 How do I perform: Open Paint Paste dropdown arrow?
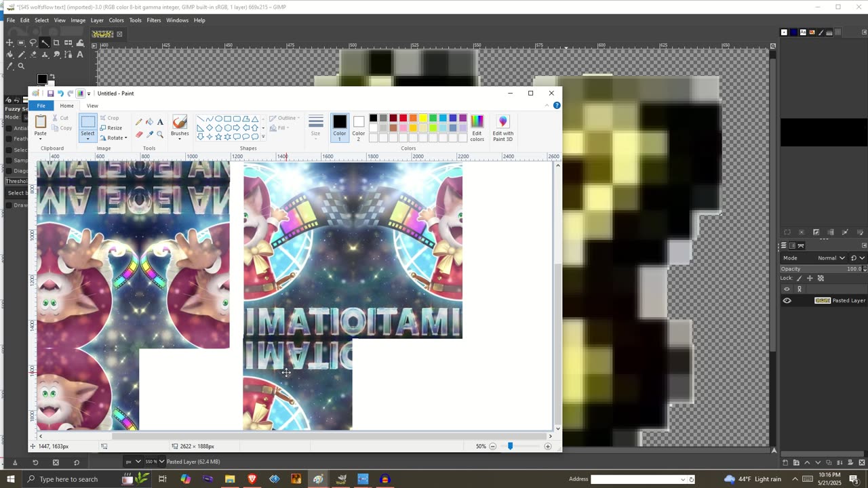40,139
